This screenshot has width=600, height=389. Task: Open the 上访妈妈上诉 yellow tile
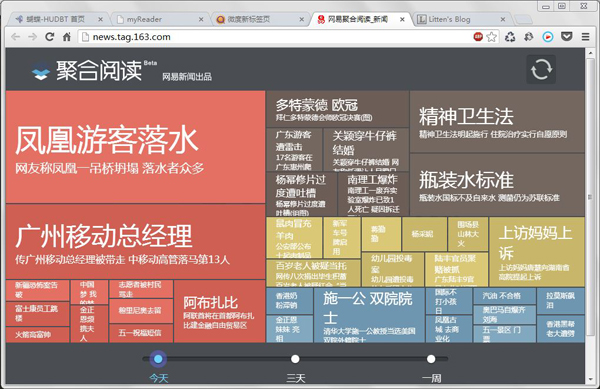coord(537,252)
